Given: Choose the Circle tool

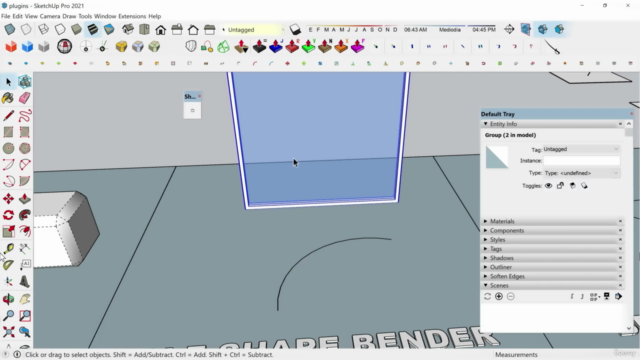Looking at the screenshot, I should pyautogui.click(x=8, y=148).
